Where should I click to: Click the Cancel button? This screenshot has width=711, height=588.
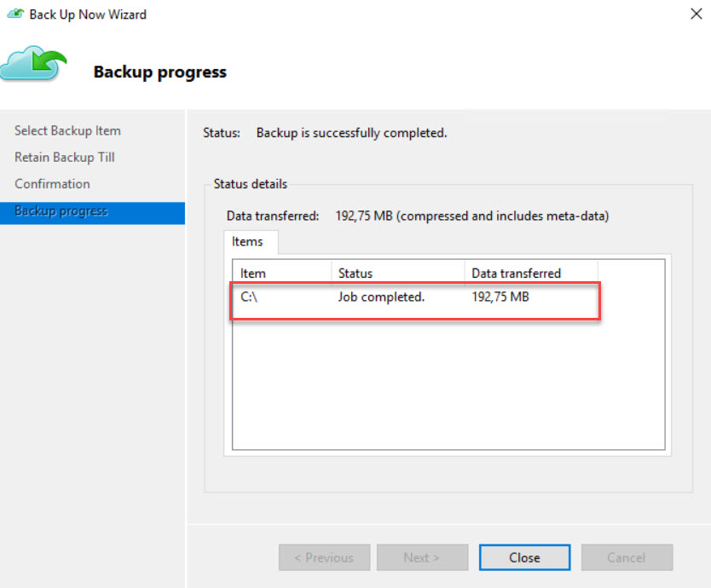627,557
